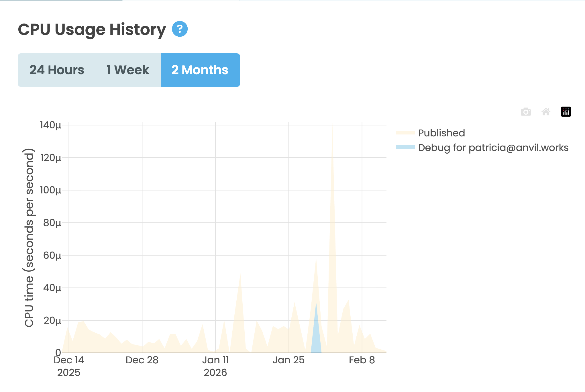Hide the Debug for patricia@anvil.works series
The height and width of the screenshot is (392, 585).
[x=493, y=148]
